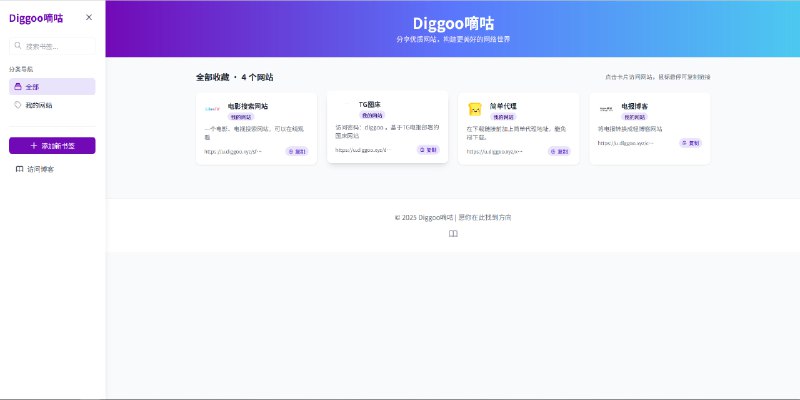This screenshot has height=400, width=800.
Task: Click the 我的网站 tag on TG图床 card
Action: (x=372, y=116)
